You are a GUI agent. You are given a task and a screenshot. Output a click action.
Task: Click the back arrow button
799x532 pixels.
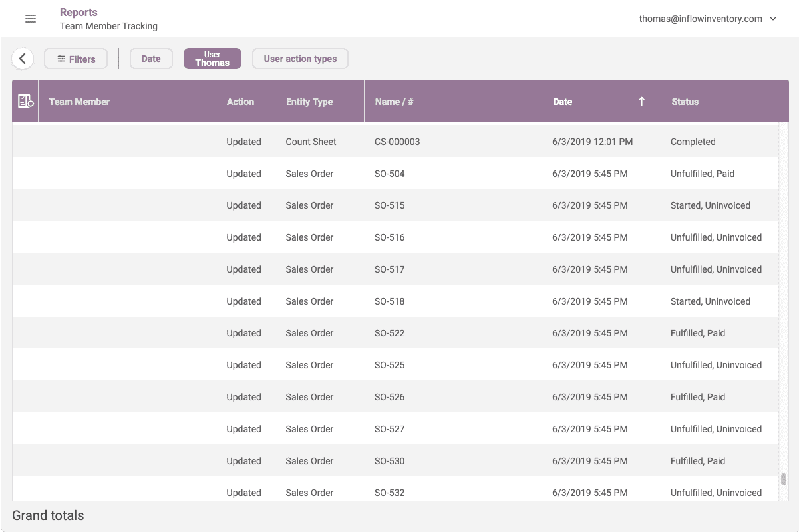[x=23, y=59]
